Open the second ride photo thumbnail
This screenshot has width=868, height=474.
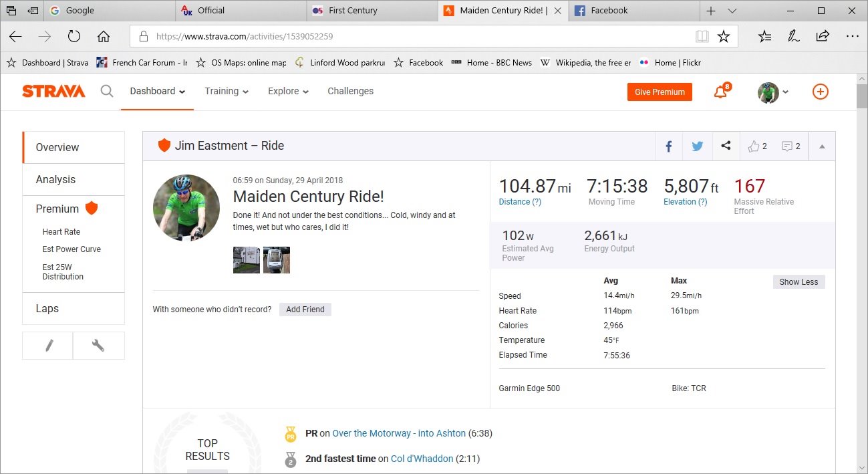coord(277,260)
